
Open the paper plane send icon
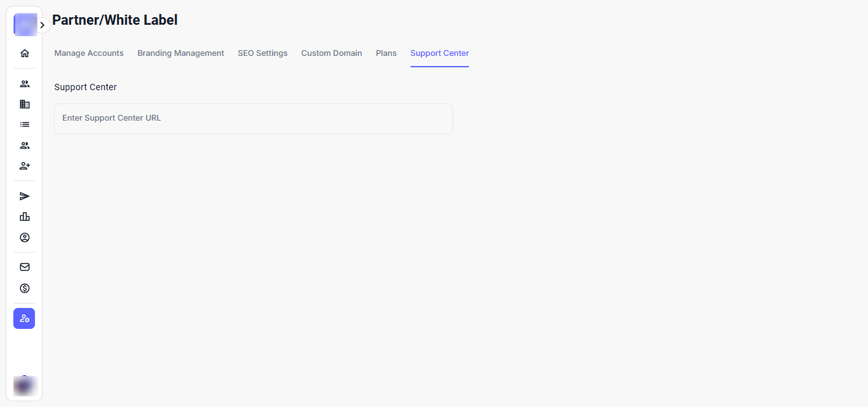(25, 196)
